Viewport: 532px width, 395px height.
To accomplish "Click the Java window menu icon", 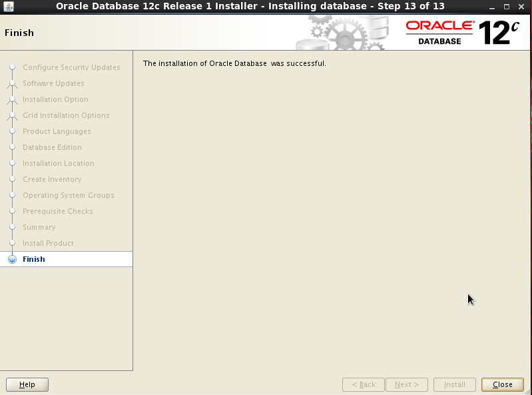I will point(8,6).
